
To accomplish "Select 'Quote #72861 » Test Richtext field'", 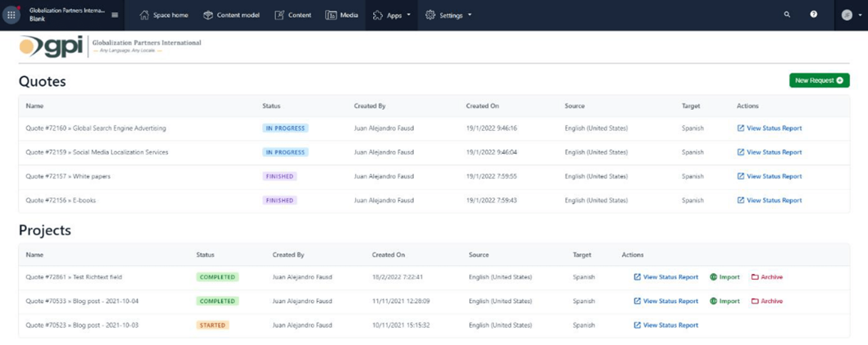I will [x=74, y=277].
